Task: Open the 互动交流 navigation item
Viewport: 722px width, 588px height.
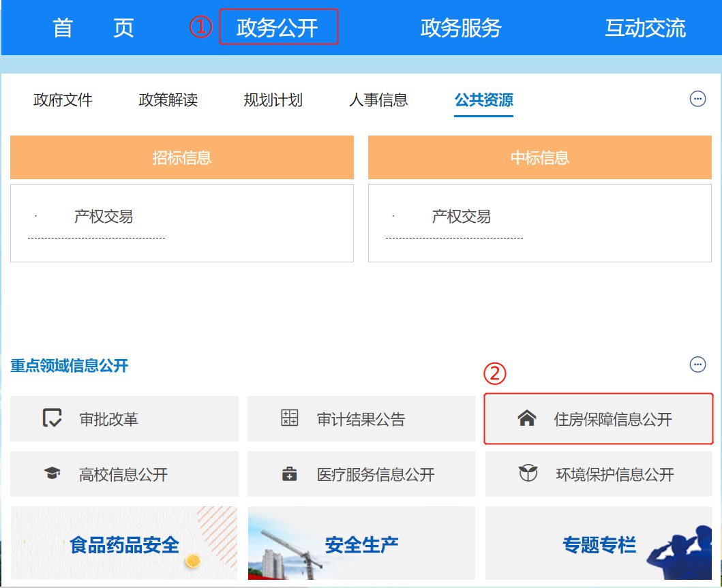Action: coord(645,28)
